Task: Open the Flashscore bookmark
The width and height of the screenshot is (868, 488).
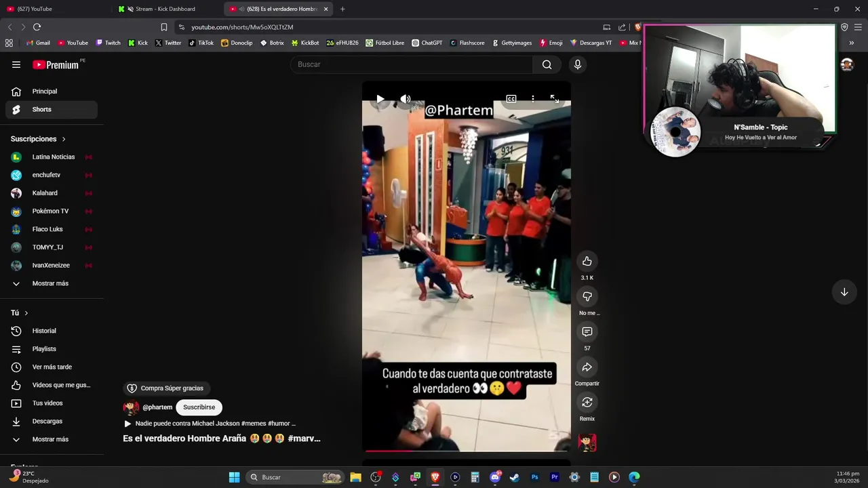Action: pyautogui.click(x=467, y=43)
